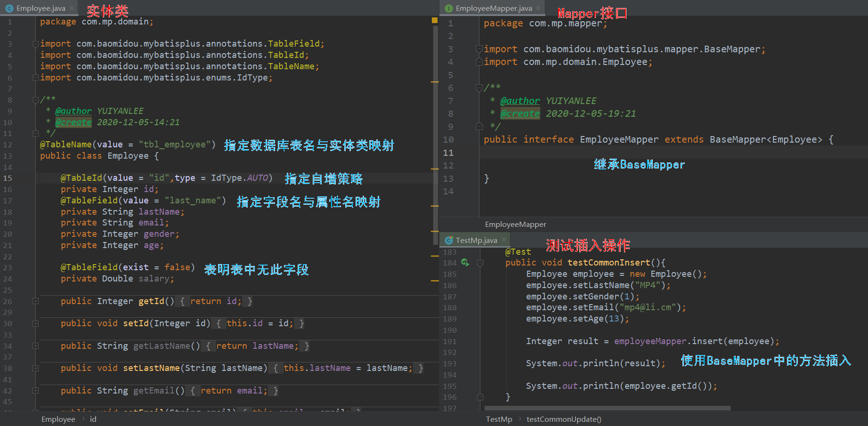Expand the folded getEmail() method
The width and height of the screenshot is (868, 426).
pyautogui.click(x=35, y=390)
